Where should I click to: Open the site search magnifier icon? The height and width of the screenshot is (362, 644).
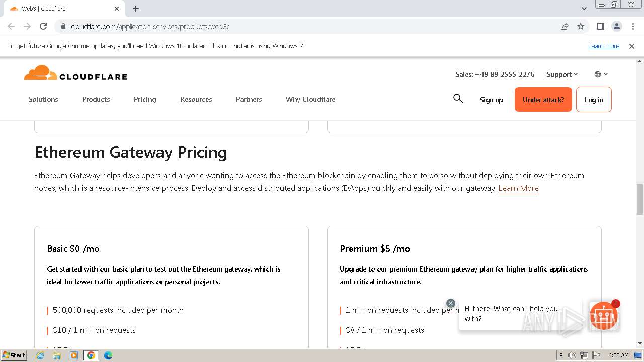click(458, 99)
